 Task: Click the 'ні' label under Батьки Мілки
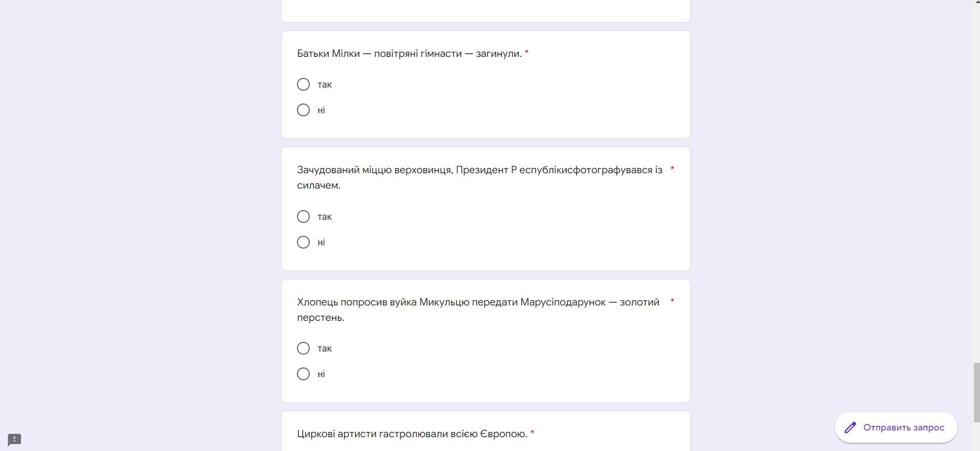click(x=321, y=110)
